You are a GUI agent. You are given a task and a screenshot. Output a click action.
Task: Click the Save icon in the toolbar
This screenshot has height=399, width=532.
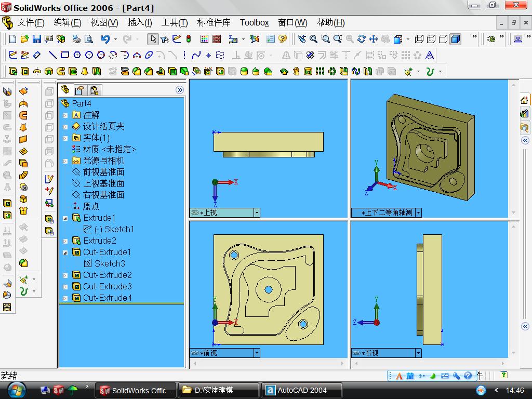pyautogui.click(x=37, y=39)
